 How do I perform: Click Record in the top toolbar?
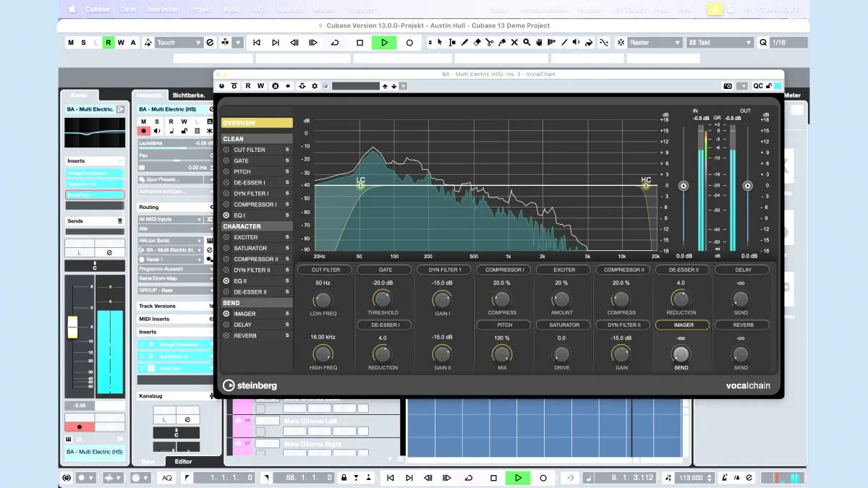(409, 43)
